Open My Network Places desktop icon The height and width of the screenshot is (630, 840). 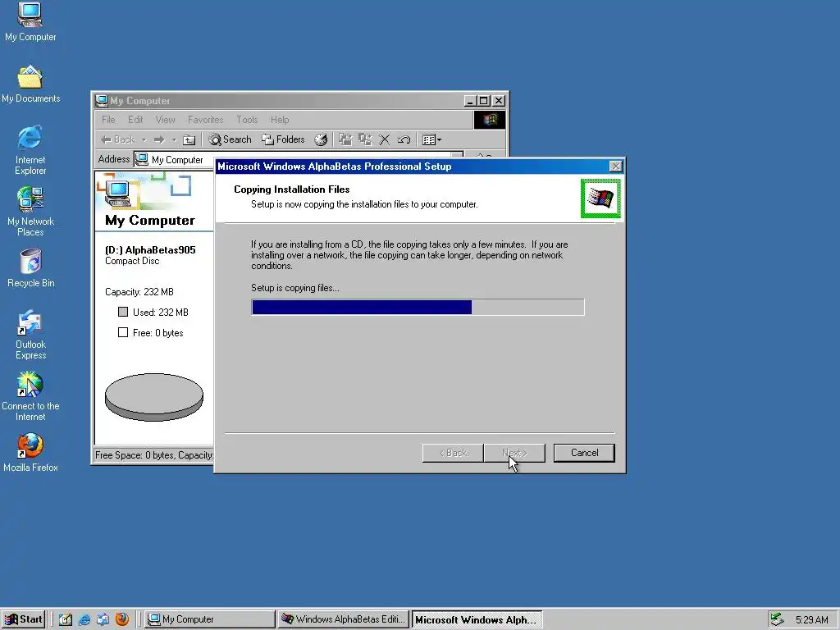[30, 211]
